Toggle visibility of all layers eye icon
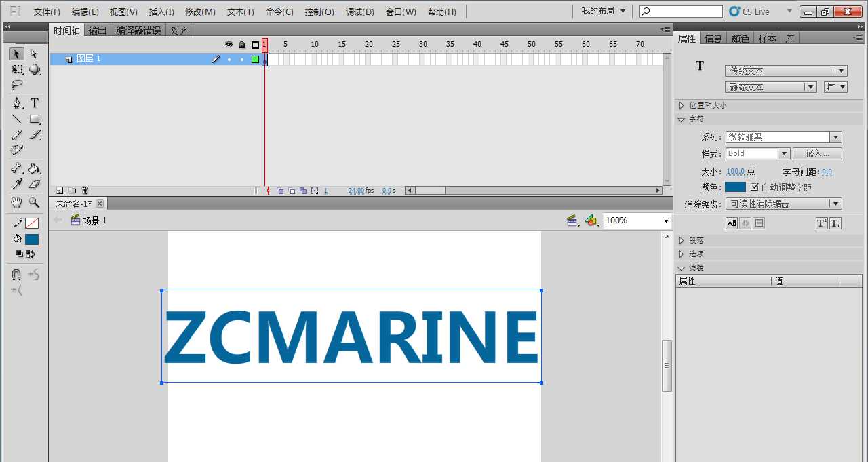Screen dimensions: 868x462 coord(229,45)
